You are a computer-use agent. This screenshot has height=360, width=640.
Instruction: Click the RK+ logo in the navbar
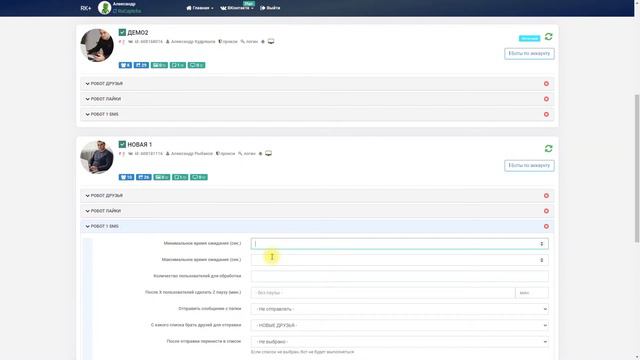point(85,8)
